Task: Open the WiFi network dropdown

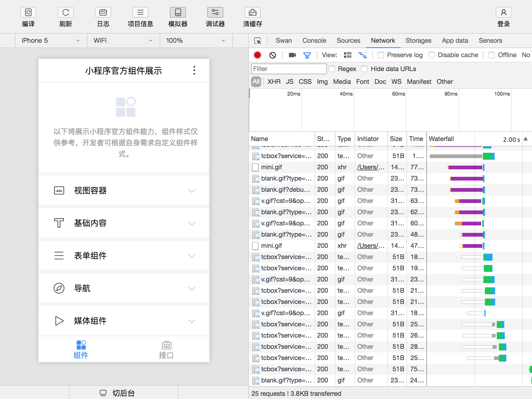Action: click(x=124, y=41)
